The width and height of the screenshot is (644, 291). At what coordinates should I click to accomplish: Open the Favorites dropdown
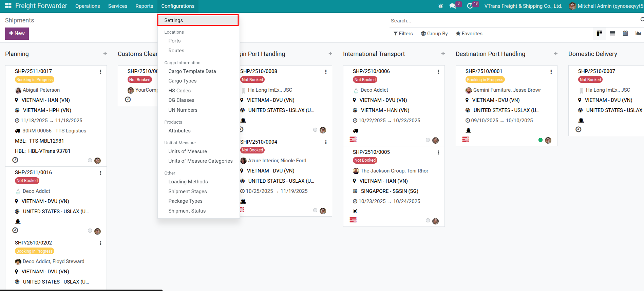point(469,34)
